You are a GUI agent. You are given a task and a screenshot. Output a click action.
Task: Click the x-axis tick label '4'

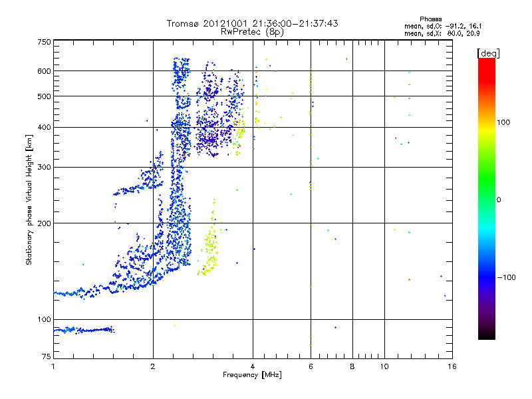[253, 366]
